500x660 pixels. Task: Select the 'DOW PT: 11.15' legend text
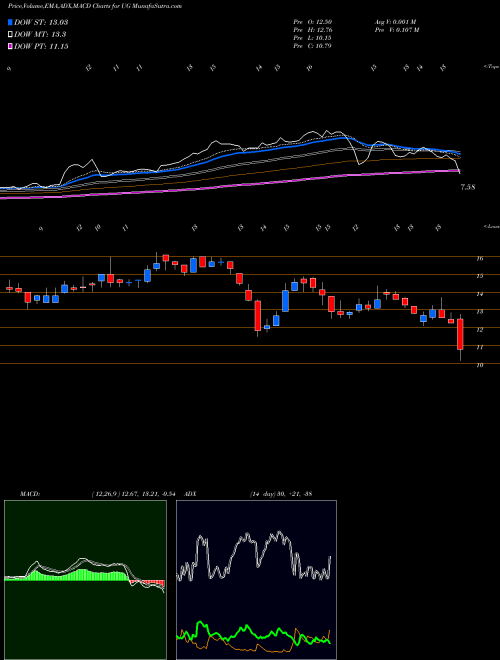(41, 46)
